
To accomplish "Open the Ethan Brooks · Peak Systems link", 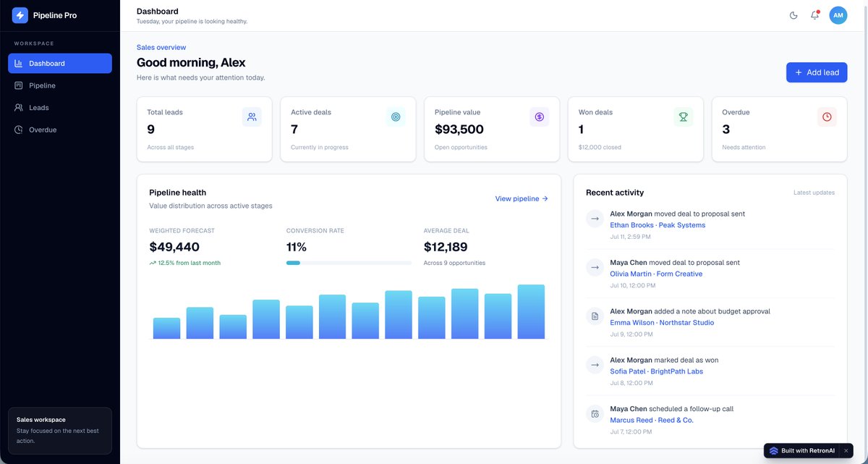I will [658, 225].
